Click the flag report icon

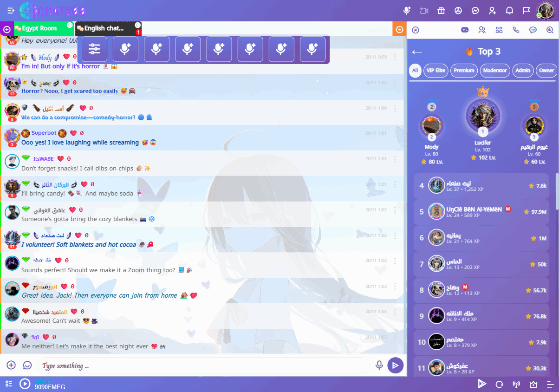pyautogui.click(x=526, y=11)
